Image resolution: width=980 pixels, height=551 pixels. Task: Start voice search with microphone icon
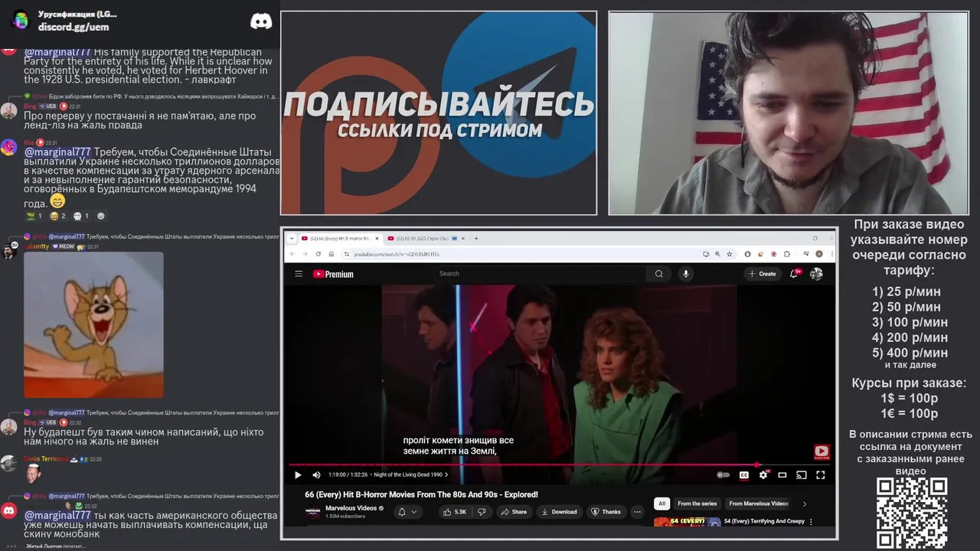pyautogui.click(x=686, y=274)
